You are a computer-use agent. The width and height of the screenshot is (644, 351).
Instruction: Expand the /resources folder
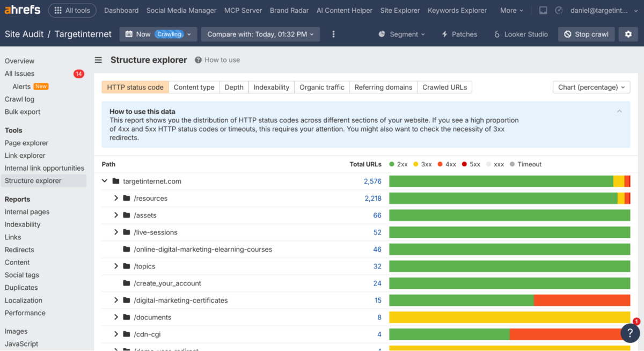pyautogui.click(x=116, y=198)
